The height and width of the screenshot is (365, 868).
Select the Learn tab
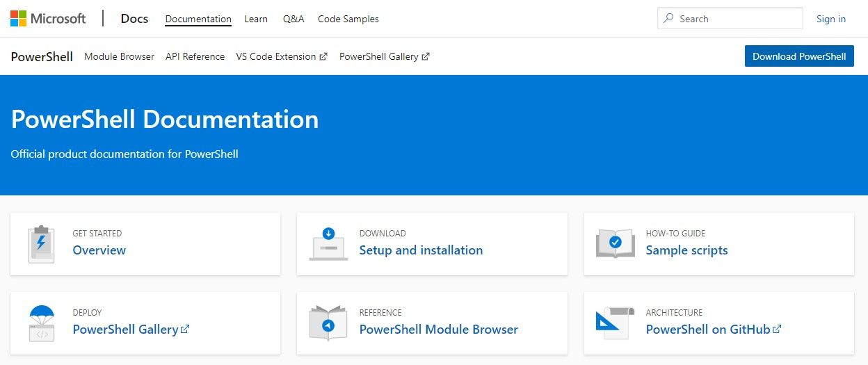tap(256, 19)
